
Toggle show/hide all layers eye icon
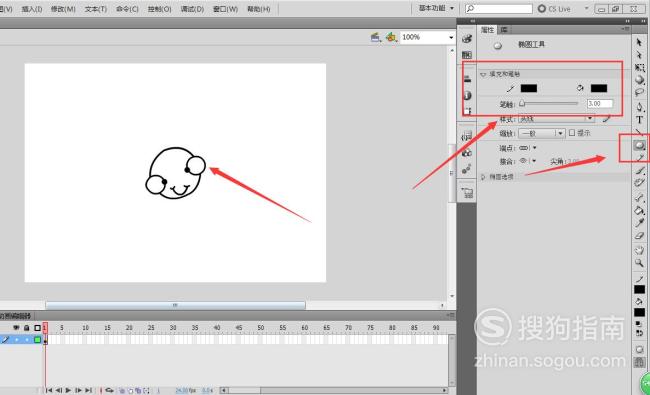[x=16, y=328]
